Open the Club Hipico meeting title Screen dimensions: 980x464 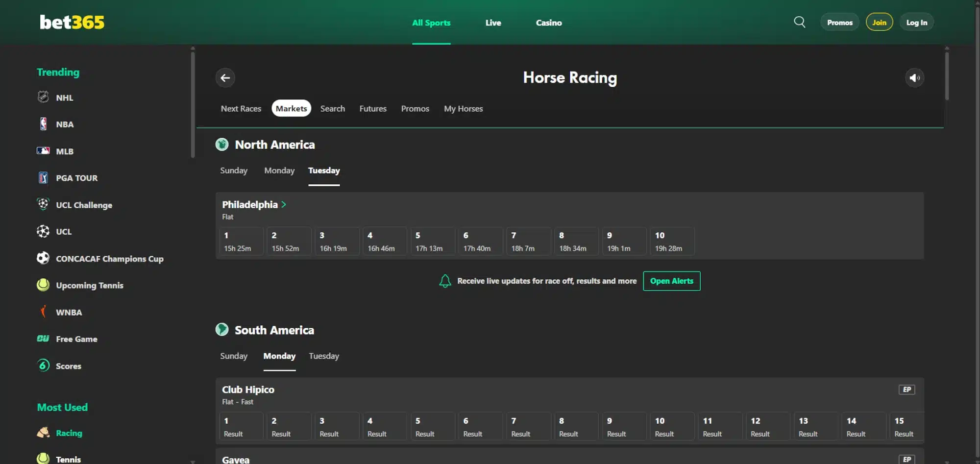point(248,390)
